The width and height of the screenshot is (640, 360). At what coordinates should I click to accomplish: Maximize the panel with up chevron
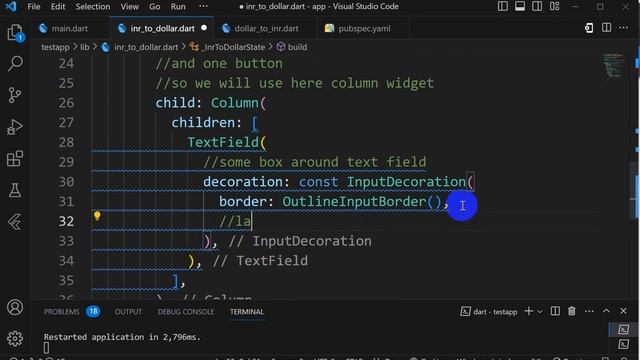pyautogui.click(x=606, y=311)
